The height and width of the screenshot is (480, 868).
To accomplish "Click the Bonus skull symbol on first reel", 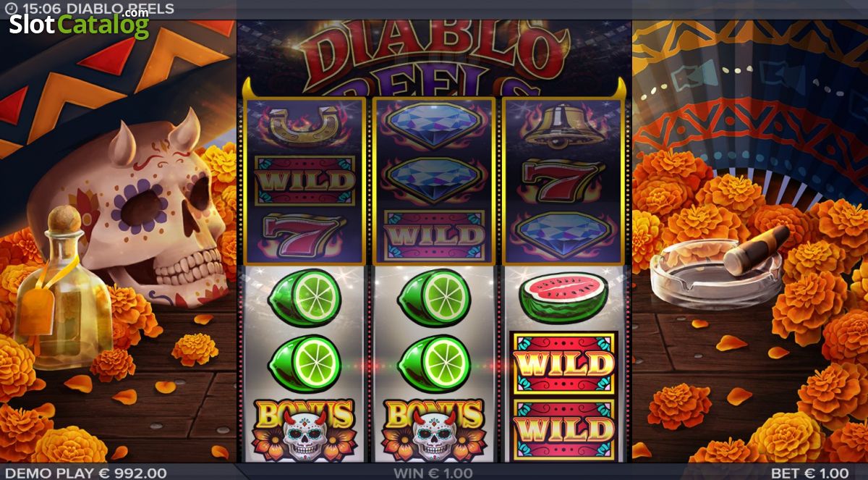I will point(304,429).
